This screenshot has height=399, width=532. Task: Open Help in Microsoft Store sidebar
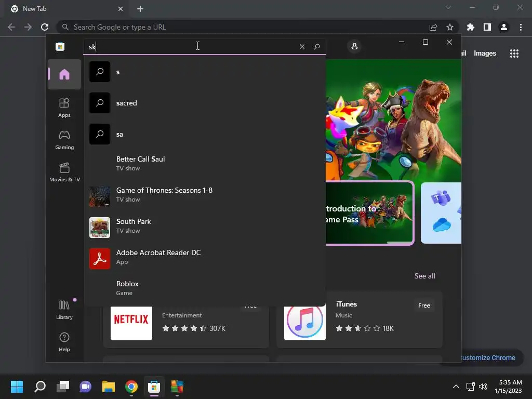tap(64, 342)
